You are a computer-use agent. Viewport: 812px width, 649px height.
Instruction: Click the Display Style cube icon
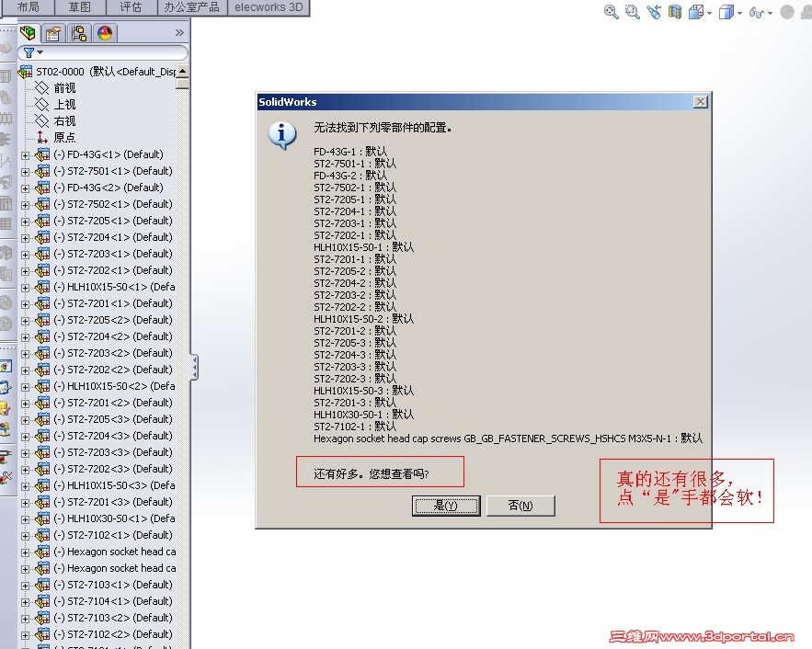[726, 12]
